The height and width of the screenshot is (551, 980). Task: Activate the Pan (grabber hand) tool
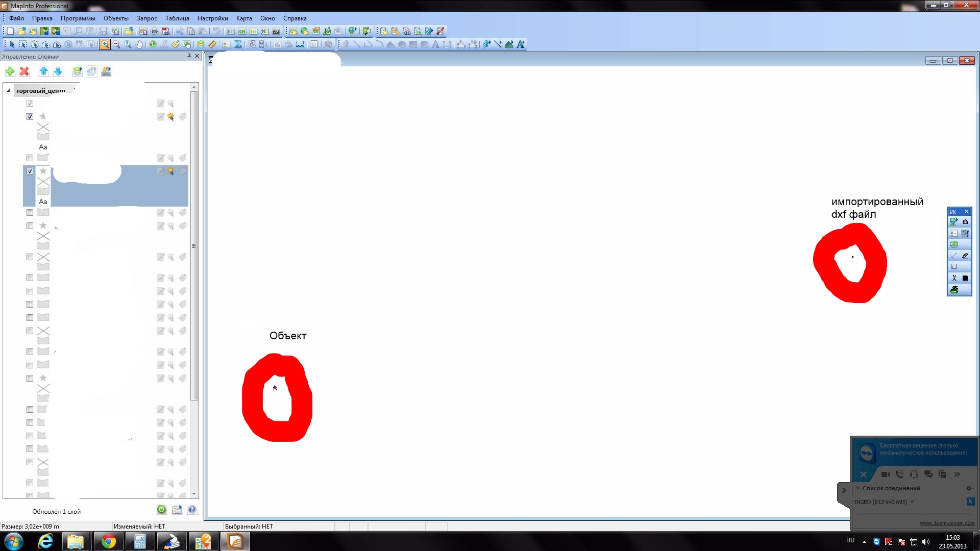pos(138,44)
